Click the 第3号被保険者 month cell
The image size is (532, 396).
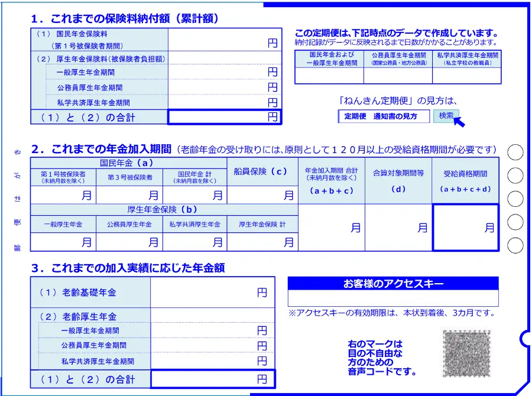129,195
